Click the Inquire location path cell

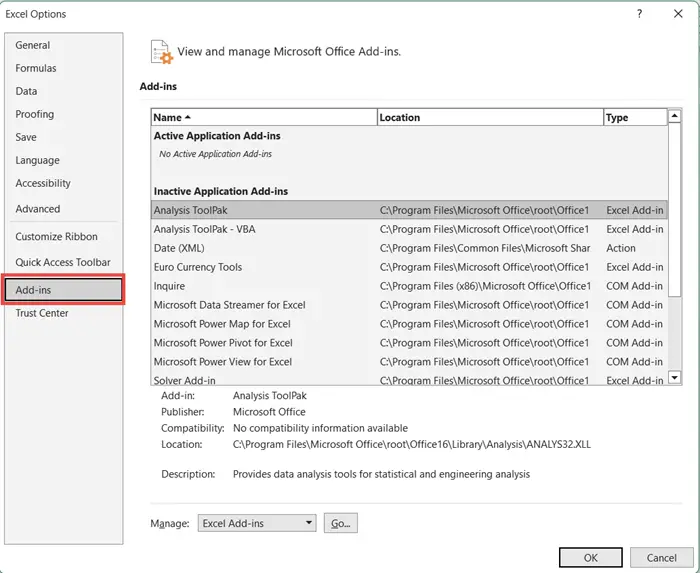click(485, 286)
